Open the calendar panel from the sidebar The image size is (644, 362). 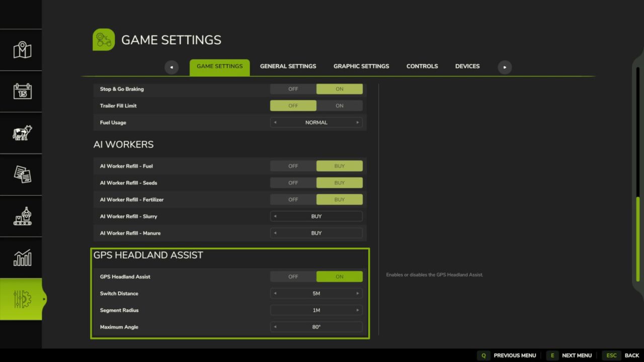point(21,92)
